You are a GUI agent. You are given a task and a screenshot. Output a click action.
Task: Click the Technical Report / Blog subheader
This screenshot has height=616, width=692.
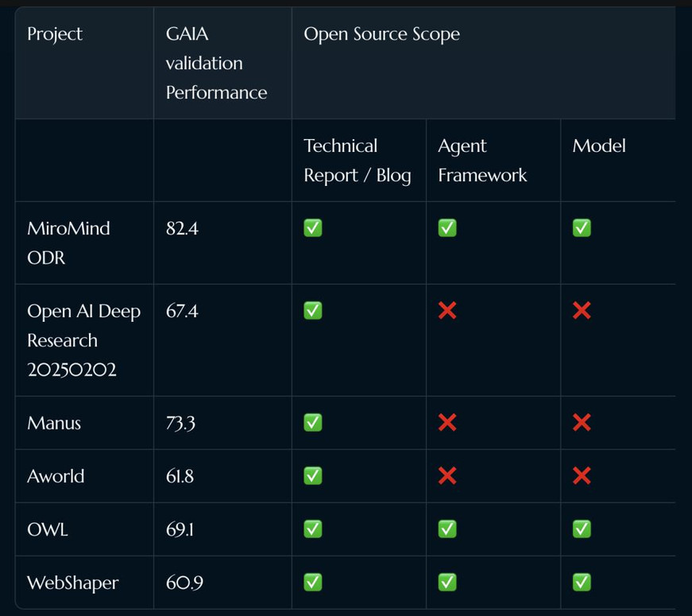(357, 161)
